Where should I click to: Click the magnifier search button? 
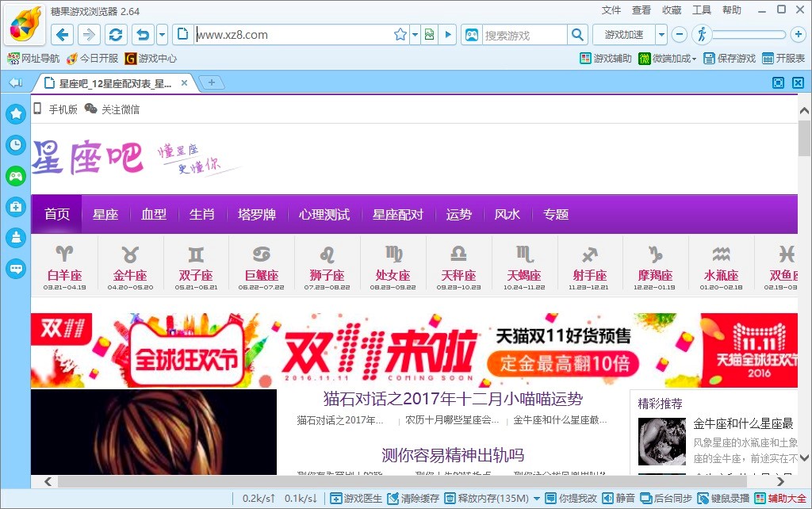click(577, 35)
